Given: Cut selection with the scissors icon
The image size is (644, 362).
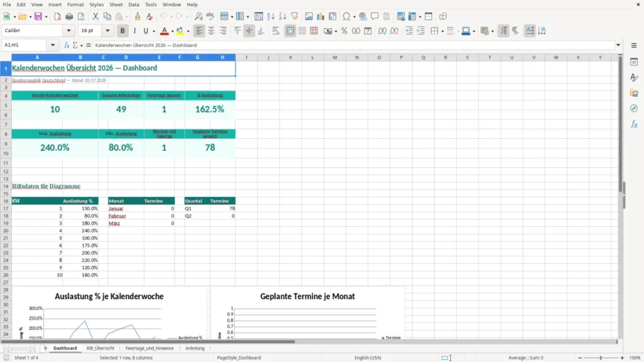Looking at the screenshot, I should tap(96, 16).
